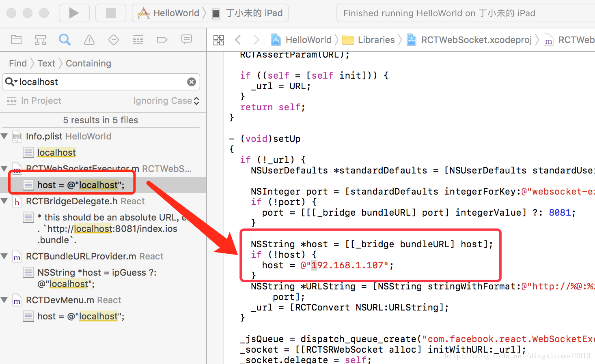595x364 pixels.
Task: Toggle the Ignoring Case option
Action: (x=166, y=101)
